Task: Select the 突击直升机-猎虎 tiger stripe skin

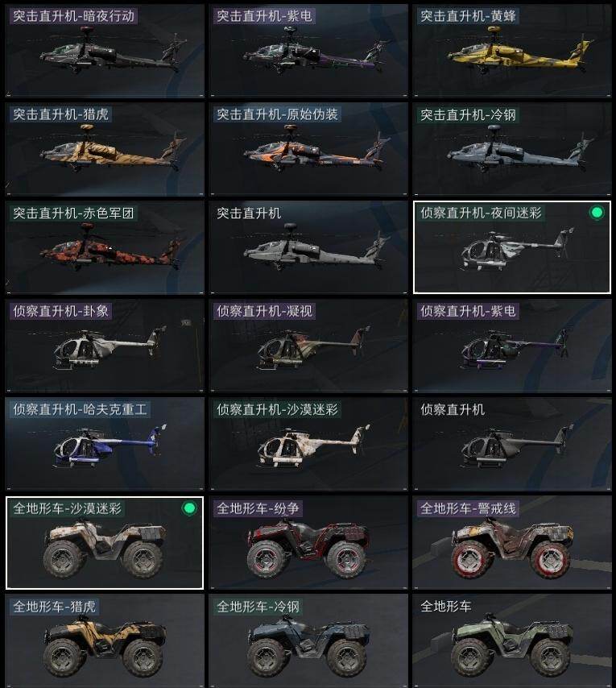Action: click(105, 149)
